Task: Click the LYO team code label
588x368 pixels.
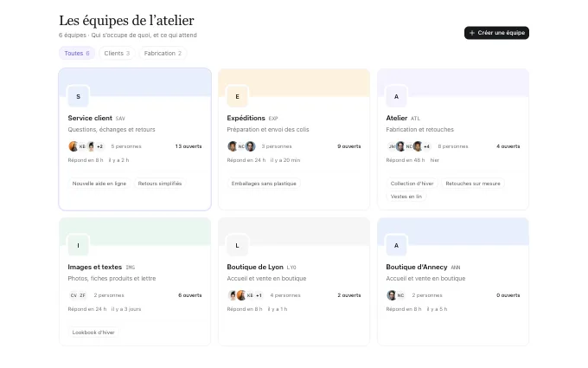Action: pyautogui.click(x=291, y=268)
